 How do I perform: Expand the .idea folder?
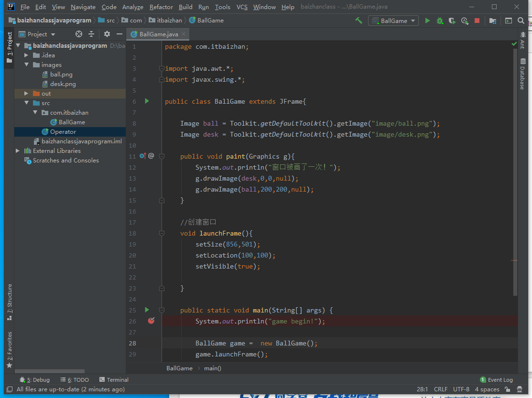(x=26, y=55)
